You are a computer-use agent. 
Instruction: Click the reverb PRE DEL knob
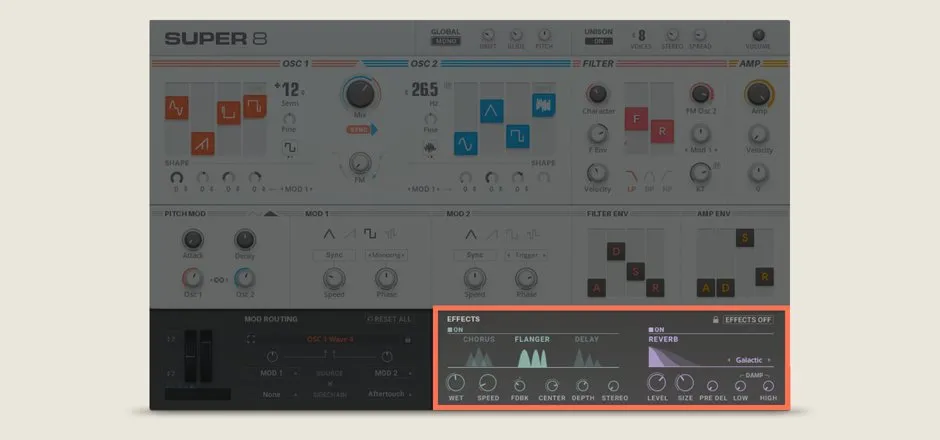[x=713, y=386]
